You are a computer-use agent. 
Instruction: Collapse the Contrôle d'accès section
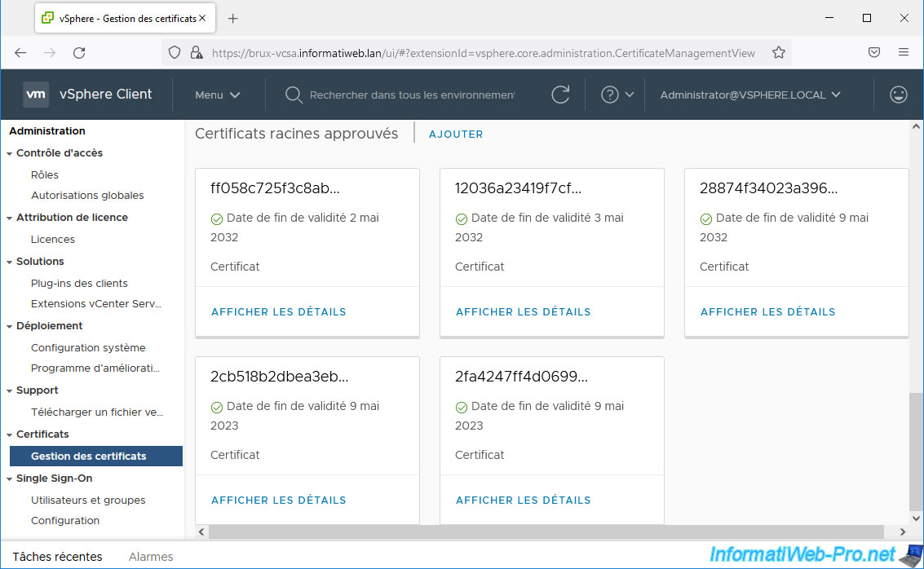9,153
